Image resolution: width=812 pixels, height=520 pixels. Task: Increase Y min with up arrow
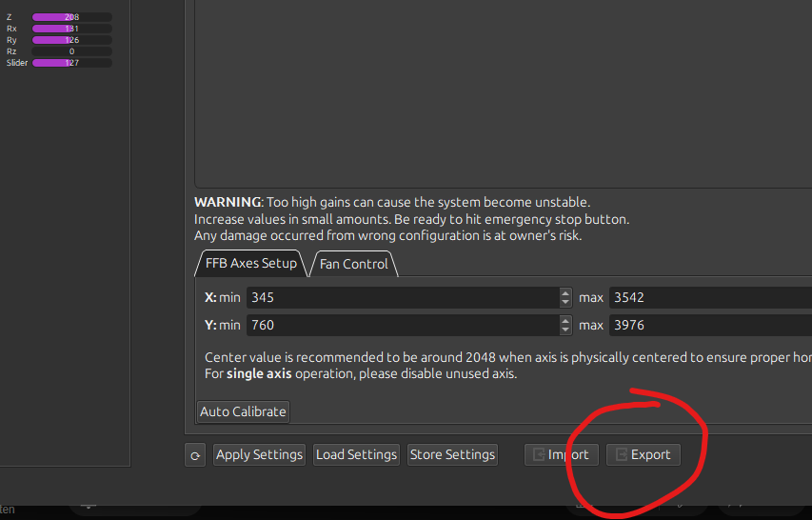click(x=565, y=321)
